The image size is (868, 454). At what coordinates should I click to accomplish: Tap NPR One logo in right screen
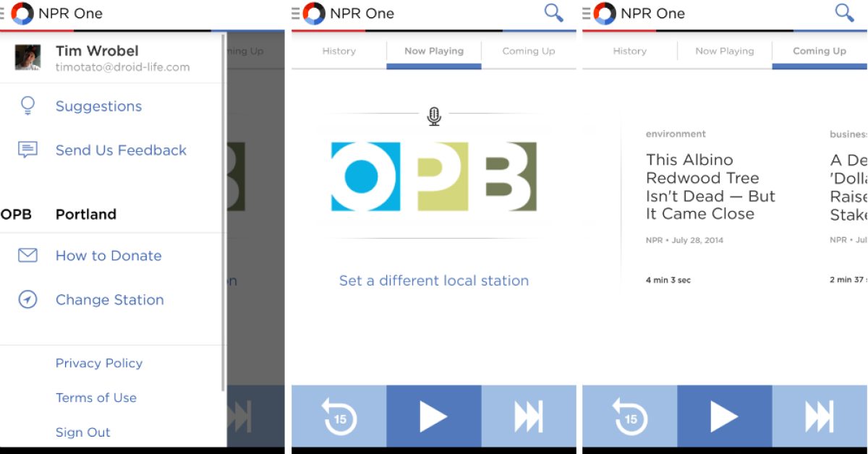click(605, 13)
